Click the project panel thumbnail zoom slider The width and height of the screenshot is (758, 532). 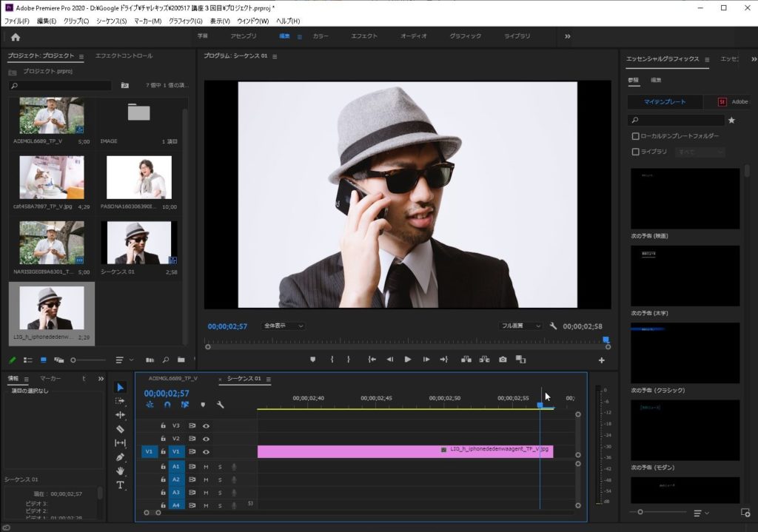pos(73,360)
